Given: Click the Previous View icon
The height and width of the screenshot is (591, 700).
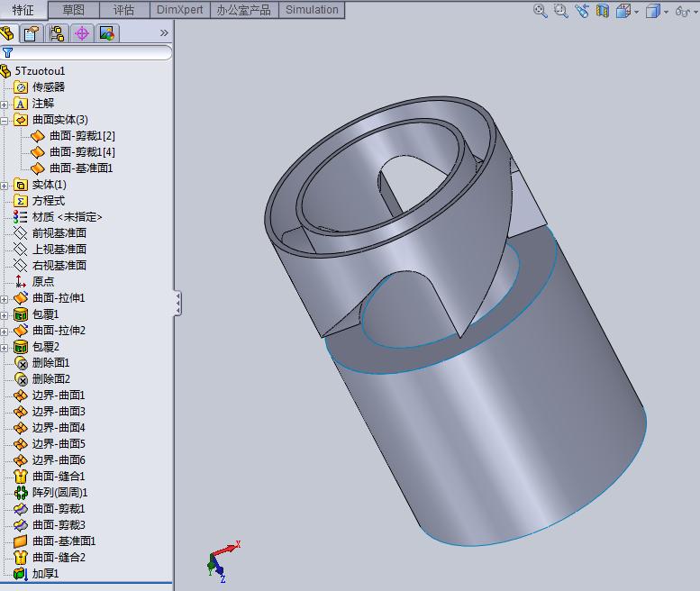Looking at the screenshot, I should (x=582, y=11).
